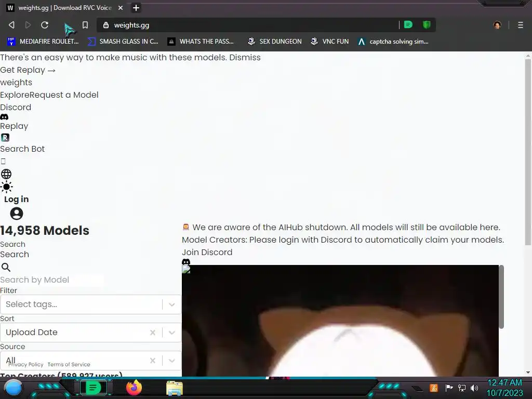This screenshot has height=399, width=532.
Task: Select the weights.gg browser tab
Action: coord(64,8)
